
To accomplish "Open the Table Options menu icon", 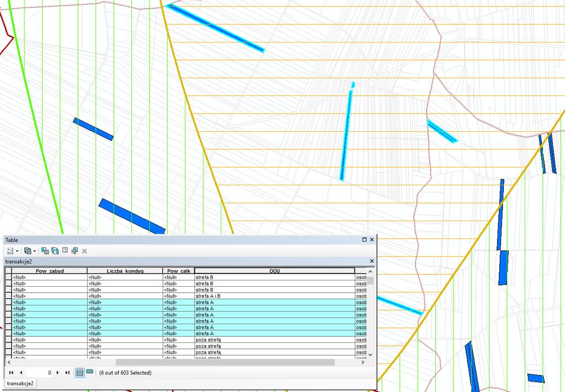I will click(10, 251).
